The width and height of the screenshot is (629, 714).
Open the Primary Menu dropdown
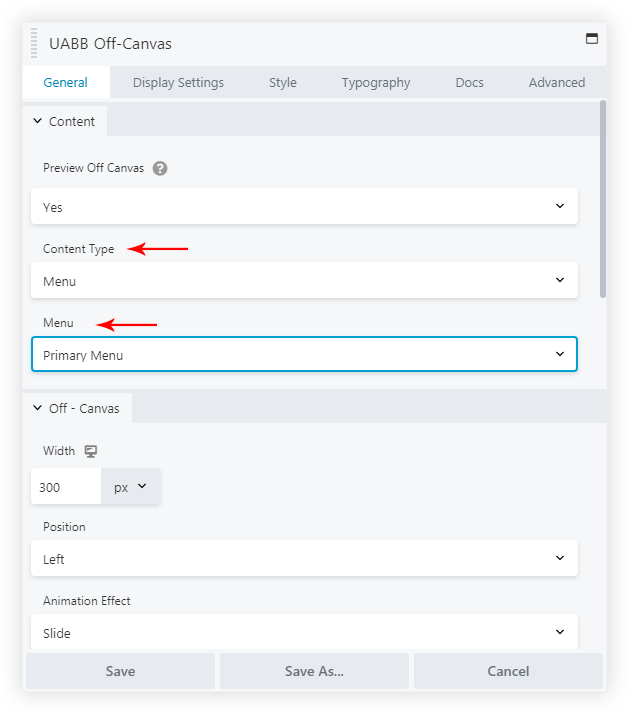[x=304, y=355]
